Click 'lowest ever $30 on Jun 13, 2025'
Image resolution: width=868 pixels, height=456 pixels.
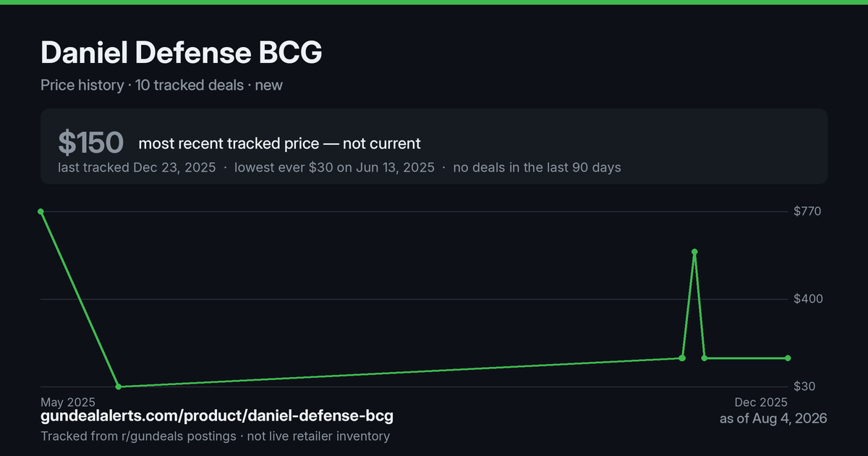click(x=334, y=167)
